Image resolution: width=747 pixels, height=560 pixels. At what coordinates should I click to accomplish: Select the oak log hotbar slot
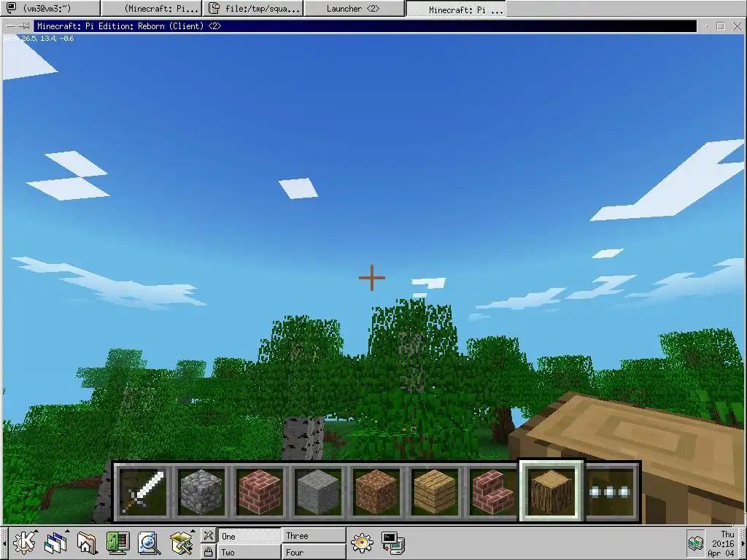click(551, 491)
